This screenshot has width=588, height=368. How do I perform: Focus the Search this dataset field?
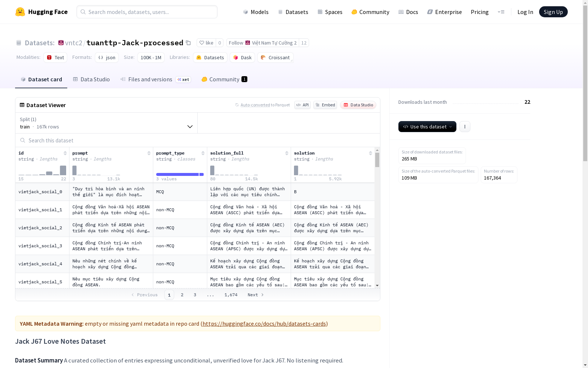[x=198, y=140]
